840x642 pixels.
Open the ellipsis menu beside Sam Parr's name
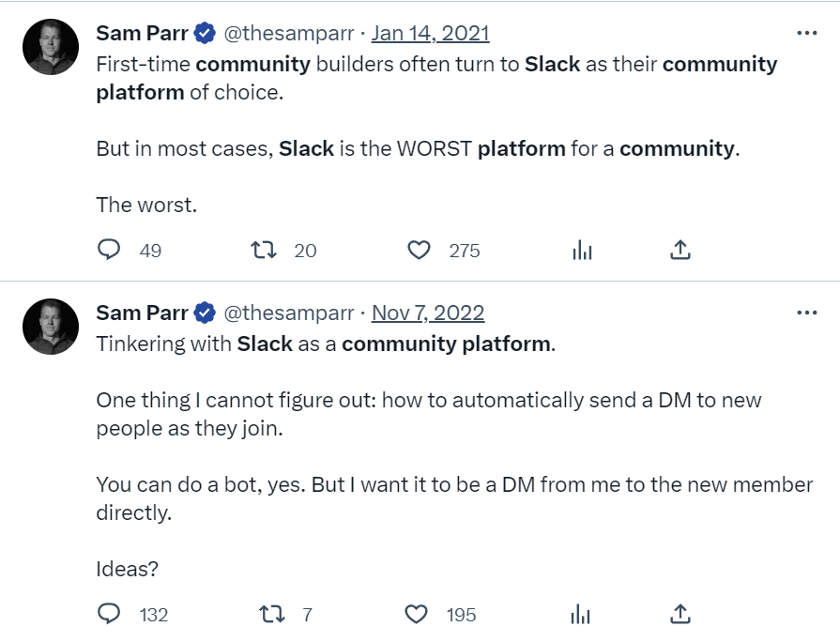805,31
